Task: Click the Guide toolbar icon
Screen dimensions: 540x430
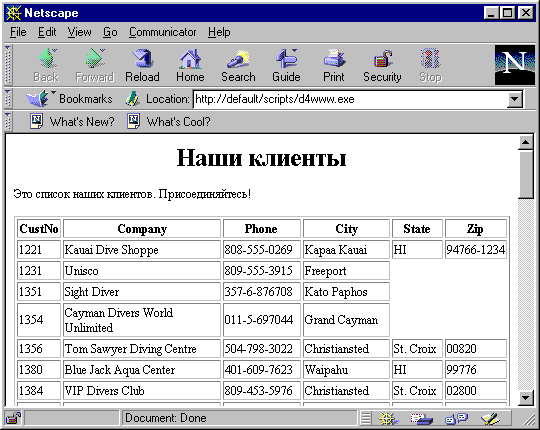Action: pyautogui.click(x=286, y=65)
